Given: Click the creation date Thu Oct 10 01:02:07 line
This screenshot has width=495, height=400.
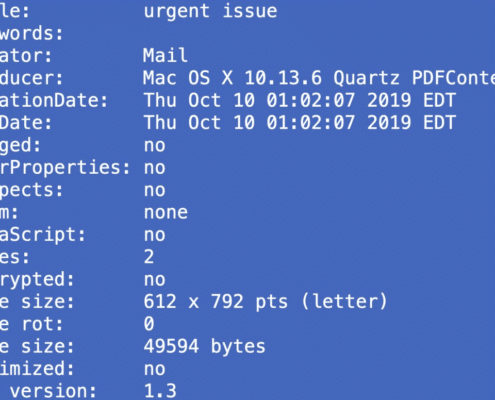Looking at the screenshot, I should click(x=299, y=101).
